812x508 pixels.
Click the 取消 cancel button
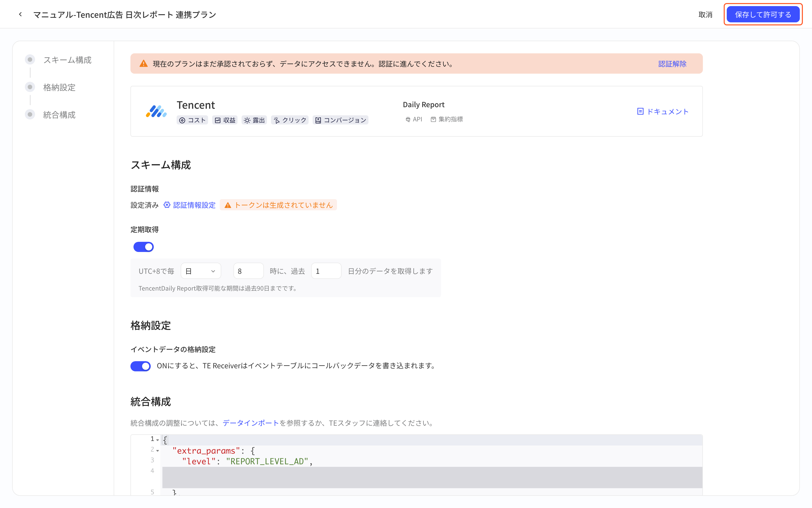(705, 14)
